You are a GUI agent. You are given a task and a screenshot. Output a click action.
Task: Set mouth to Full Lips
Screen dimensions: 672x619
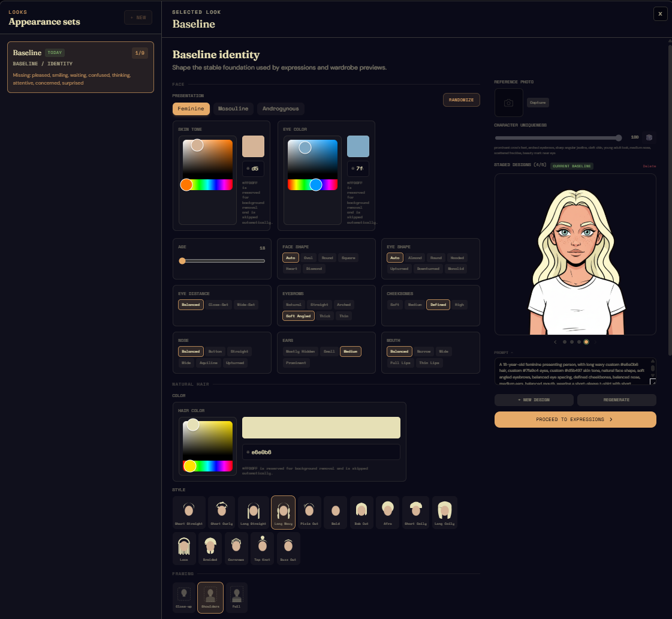coord(400,363)
